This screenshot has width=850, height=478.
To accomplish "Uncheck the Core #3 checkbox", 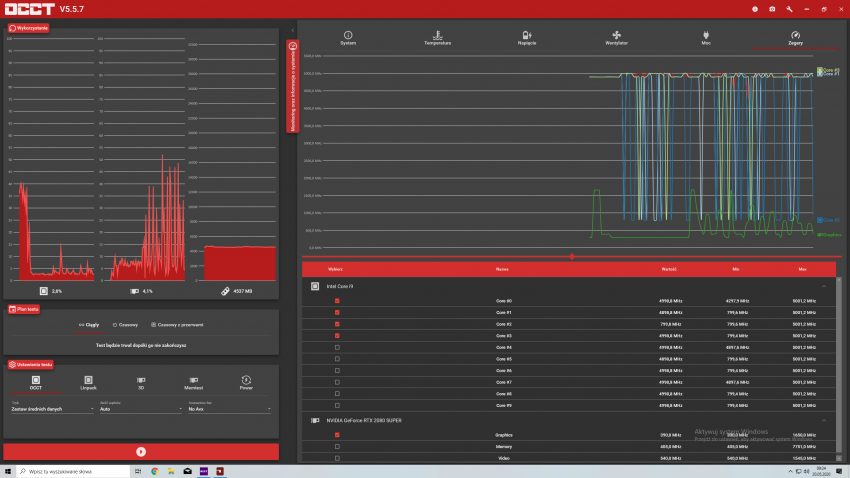I will [x=337, y=336].
